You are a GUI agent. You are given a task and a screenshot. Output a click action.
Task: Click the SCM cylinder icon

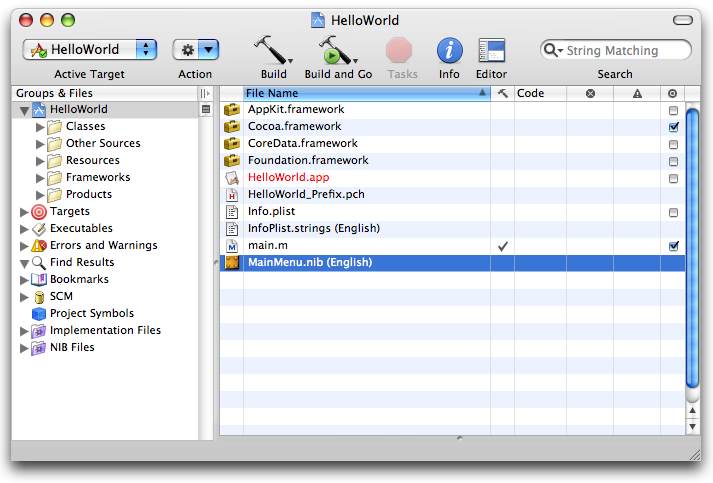click(40, 297)
